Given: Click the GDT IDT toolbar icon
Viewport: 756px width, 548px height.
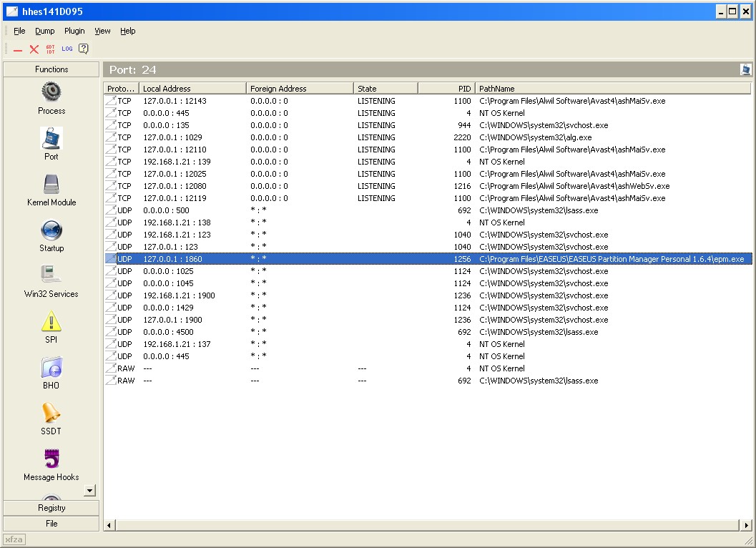Looking at the screenshot, I should pyautogui.click(x=50, y=49).
